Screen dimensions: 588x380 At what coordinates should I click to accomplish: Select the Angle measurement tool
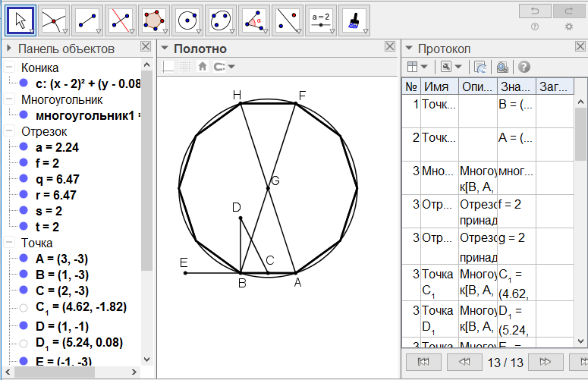click(x=254, y=20)
